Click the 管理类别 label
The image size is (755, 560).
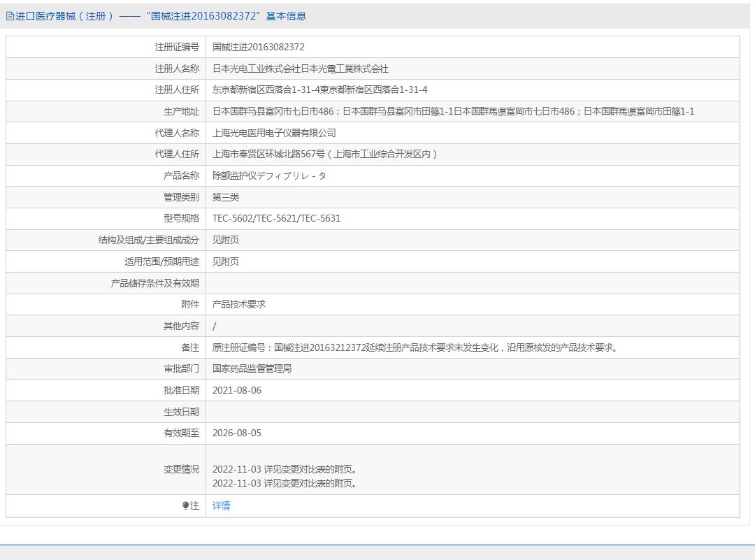click(x=181, y=197)
